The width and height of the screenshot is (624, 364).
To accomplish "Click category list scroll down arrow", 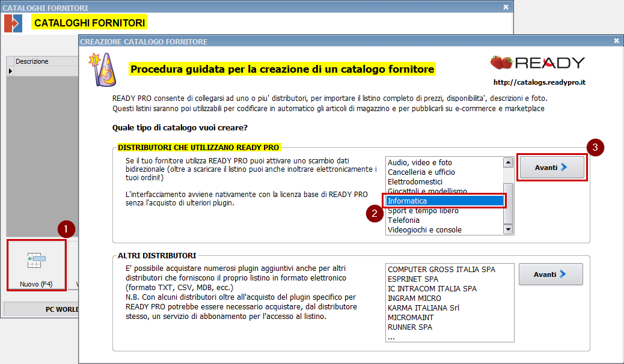I will point(508,229).
